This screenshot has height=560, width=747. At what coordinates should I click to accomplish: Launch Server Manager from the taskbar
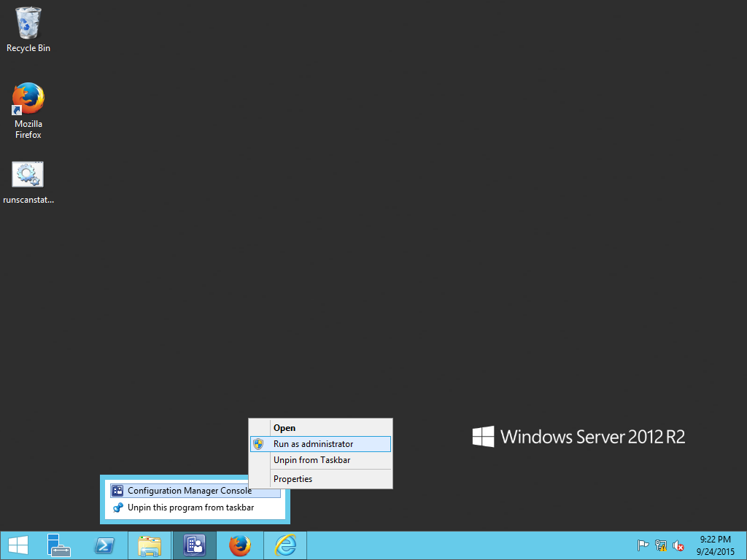tap(58, 545)
